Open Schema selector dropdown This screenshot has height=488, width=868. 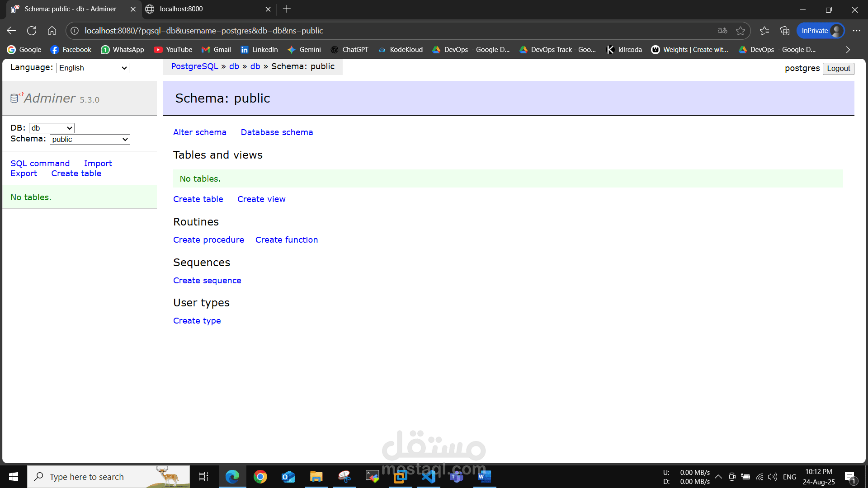[x=90, y=139]
